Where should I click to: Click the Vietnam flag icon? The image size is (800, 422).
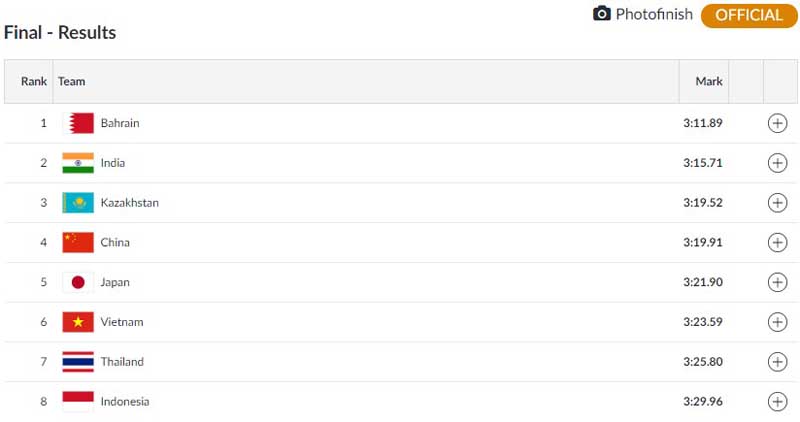(x=78, y=322)
